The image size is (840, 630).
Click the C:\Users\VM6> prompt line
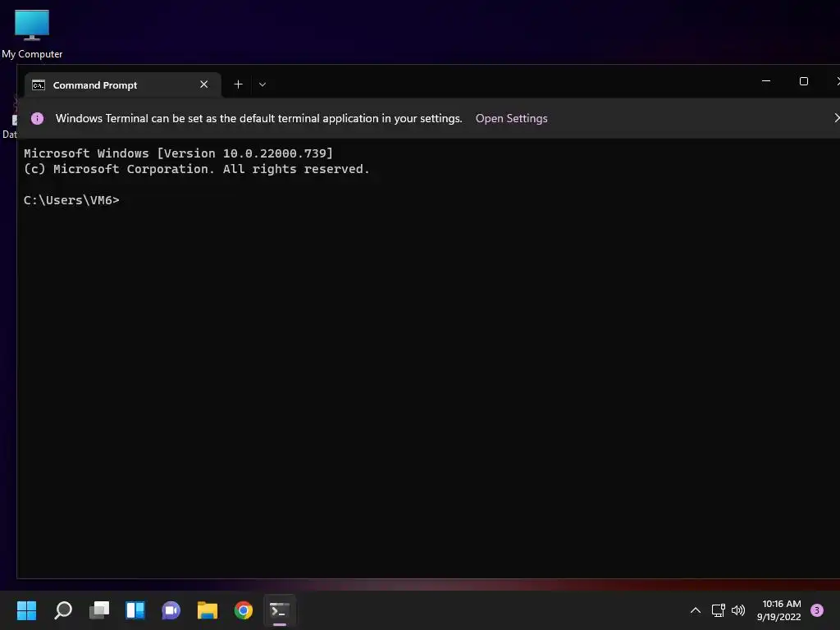(x=72, y=200)
